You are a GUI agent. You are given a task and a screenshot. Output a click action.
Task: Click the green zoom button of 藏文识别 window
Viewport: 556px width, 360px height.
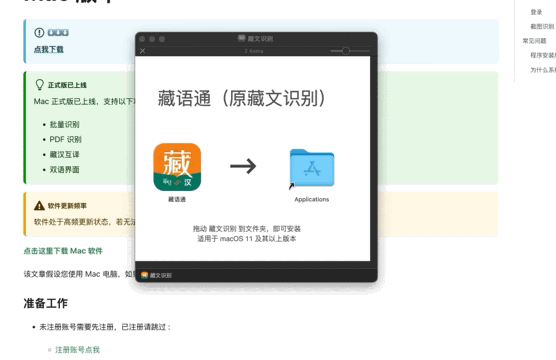click(x=162, y=39)
